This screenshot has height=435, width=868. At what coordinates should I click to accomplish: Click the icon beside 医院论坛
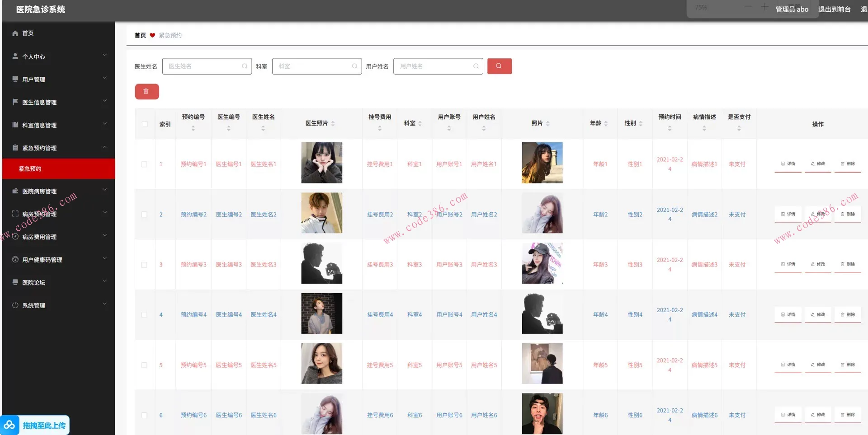click(x=15, y=282)
